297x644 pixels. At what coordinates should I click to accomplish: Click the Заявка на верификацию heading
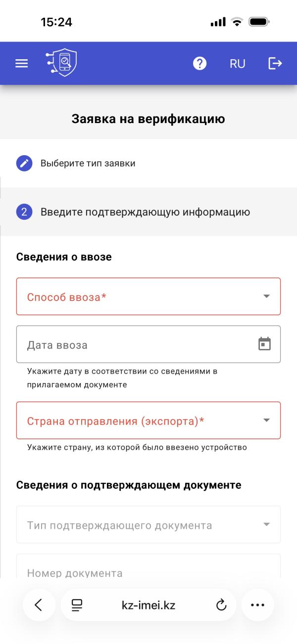click(x=148, y=119)
